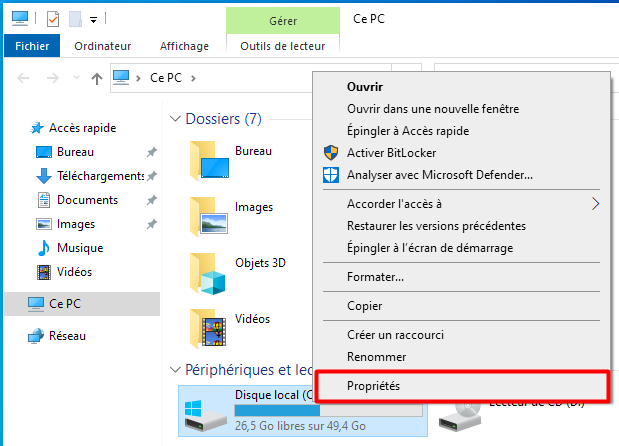
Task: Select the CD drive icon
Action: [x=460, y=416]
